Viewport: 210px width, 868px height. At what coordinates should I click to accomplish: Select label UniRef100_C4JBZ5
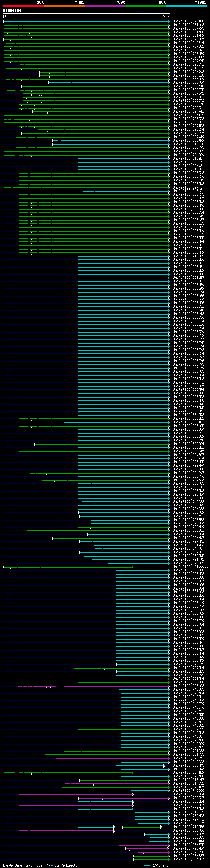(188, 813)
